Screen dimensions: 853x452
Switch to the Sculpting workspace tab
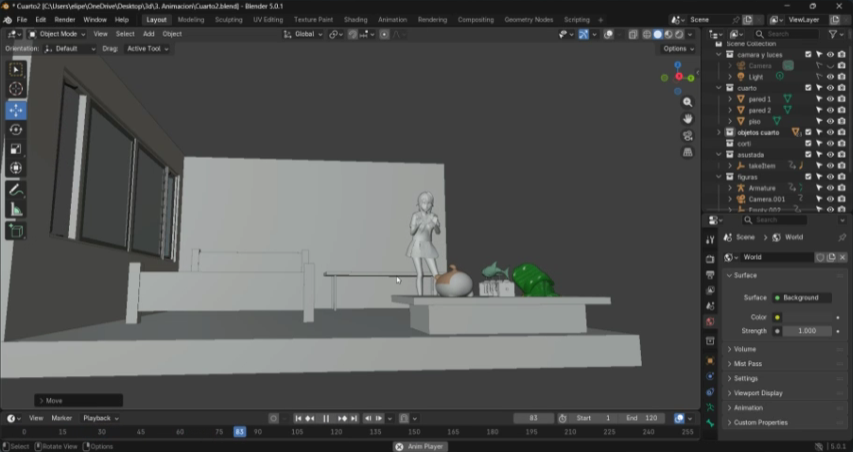pyautogui.click(x=228, y=19)
